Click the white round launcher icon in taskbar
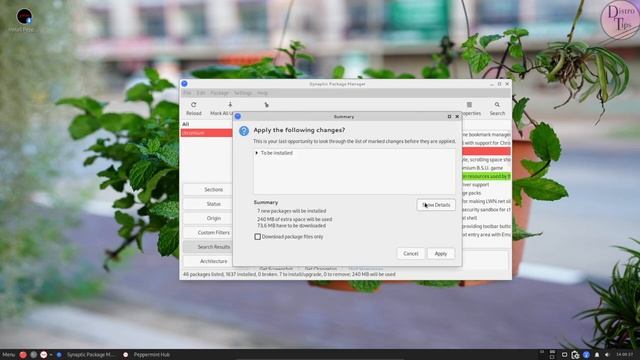This screenshot has height=360, width=640. pyautogui.click(x=44, y=355)
